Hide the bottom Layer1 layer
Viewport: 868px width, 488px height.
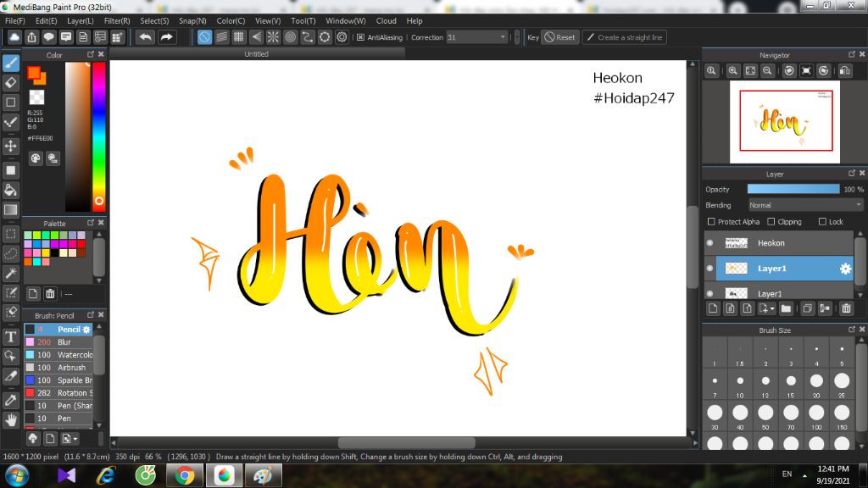pos(710,293)
